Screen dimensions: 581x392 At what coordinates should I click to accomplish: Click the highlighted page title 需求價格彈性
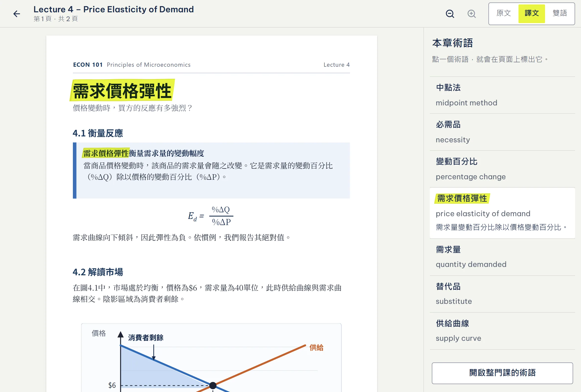(122, 91)
